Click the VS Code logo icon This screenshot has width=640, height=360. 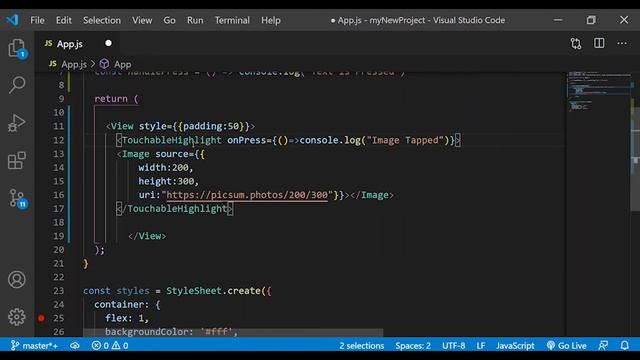13,20
